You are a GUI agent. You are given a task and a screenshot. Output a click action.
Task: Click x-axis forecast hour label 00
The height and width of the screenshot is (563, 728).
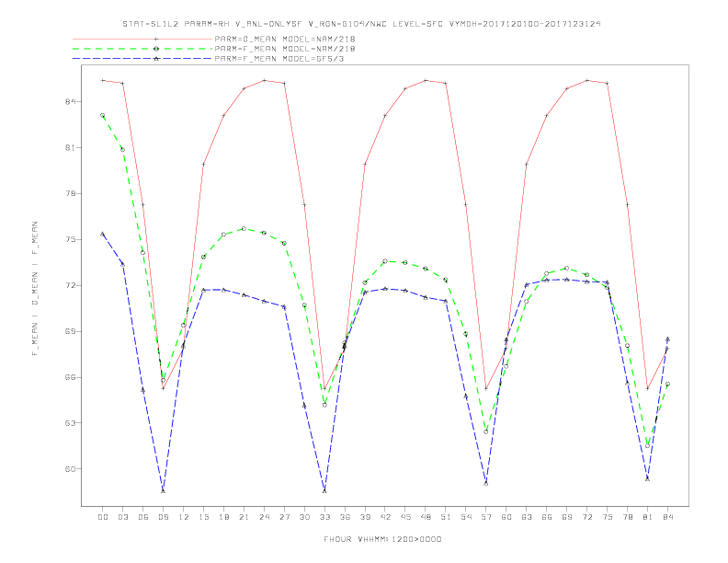103,517
